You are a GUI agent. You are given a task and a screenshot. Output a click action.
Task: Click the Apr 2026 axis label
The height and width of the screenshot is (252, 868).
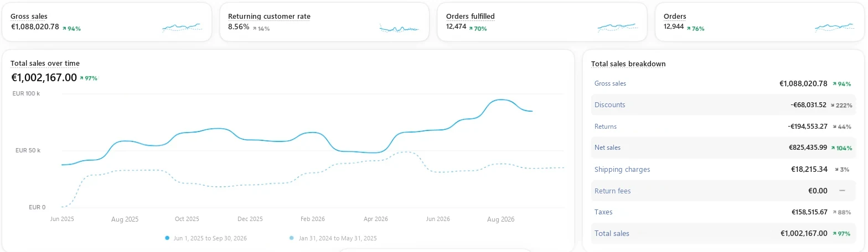click(x=375, y=219)
